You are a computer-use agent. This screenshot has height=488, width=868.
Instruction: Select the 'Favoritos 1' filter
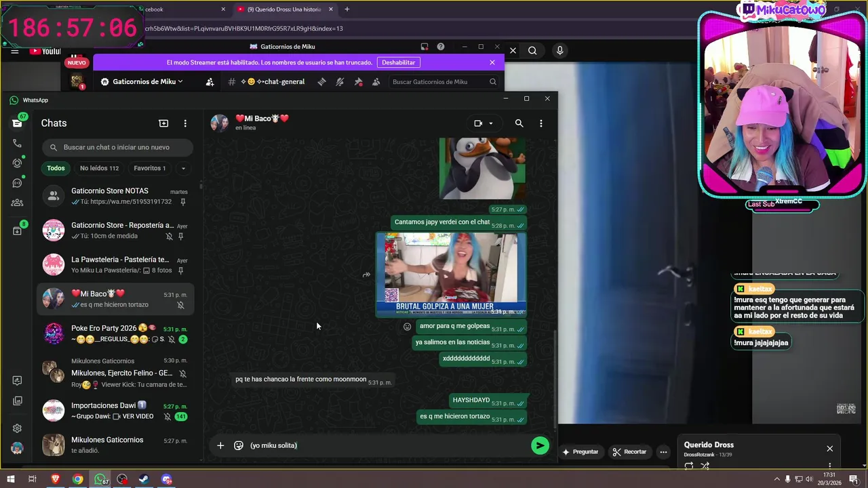click(149, 168)
